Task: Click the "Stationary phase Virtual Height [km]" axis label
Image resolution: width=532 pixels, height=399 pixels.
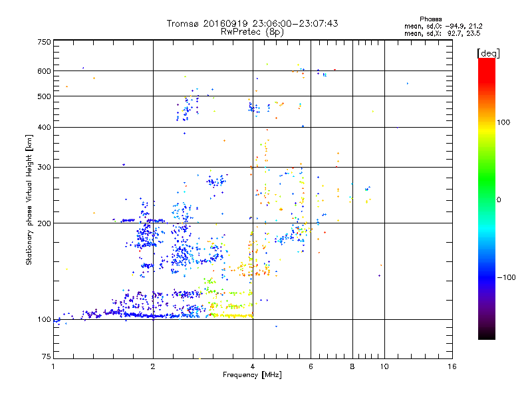Action: tap(29, 200)
